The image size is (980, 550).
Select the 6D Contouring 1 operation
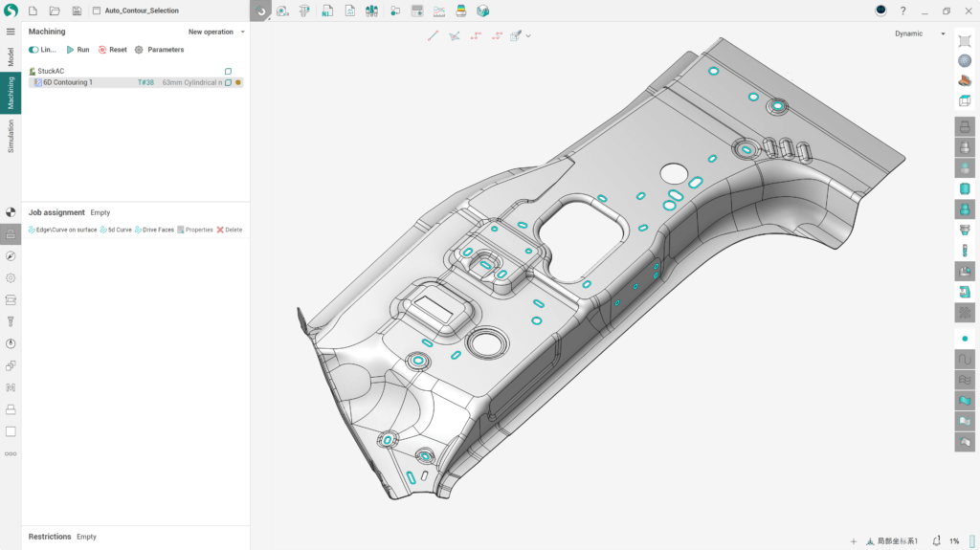click(x=68, y=82)
